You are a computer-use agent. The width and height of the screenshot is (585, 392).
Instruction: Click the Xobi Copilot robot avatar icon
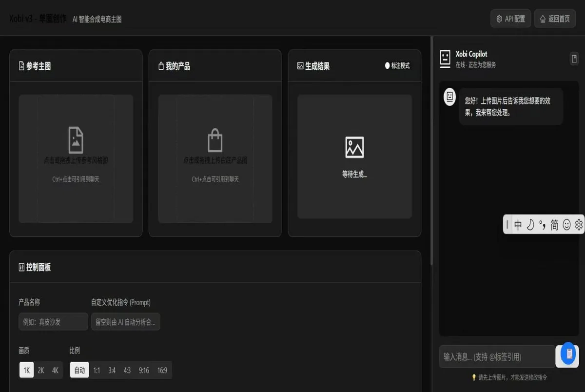[445, 58]
